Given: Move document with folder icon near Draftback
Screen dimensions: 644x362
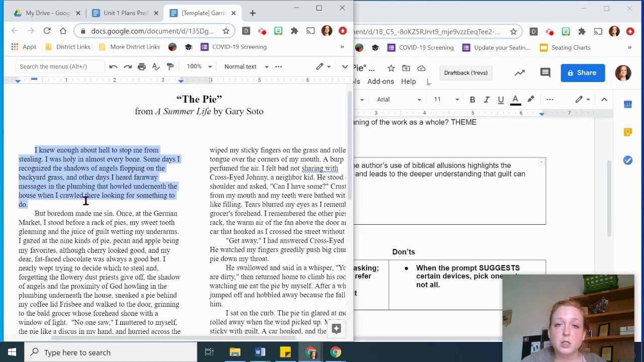Looking at the screenshot, I should (406, 68).
